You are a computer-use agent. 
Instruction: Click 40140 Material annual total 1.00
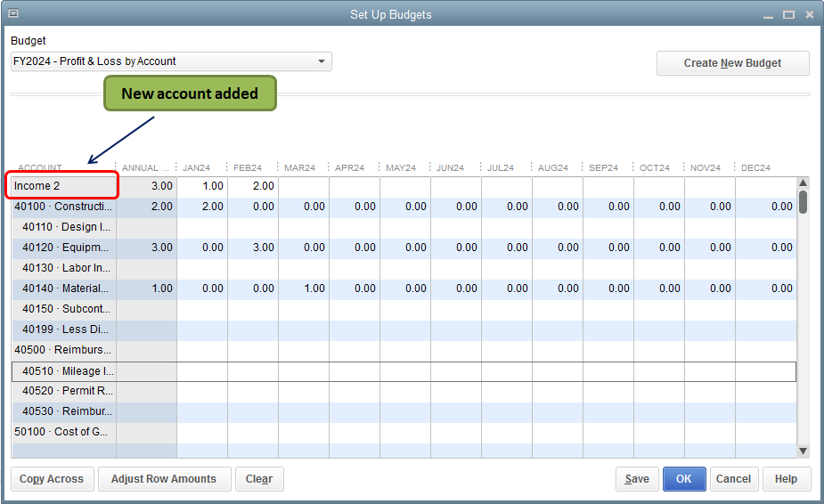(147, 289)
